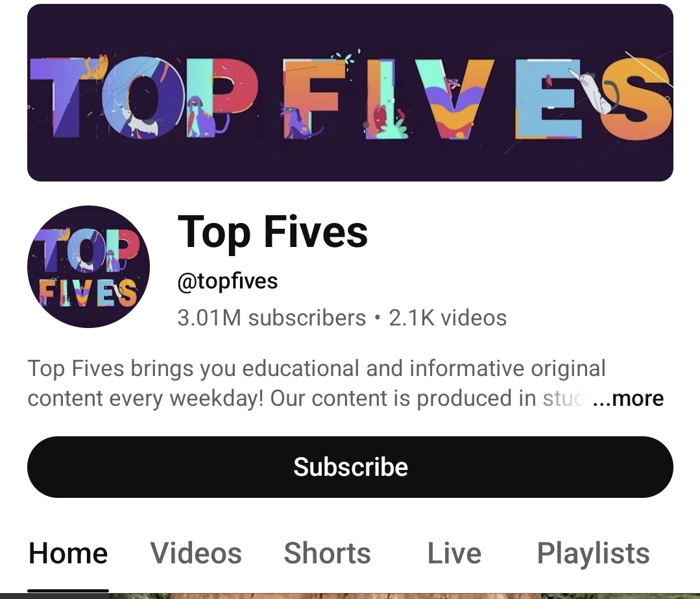Open the video thumbnail below the tabs
700x599 pixels.
click(x=350, y=596)
